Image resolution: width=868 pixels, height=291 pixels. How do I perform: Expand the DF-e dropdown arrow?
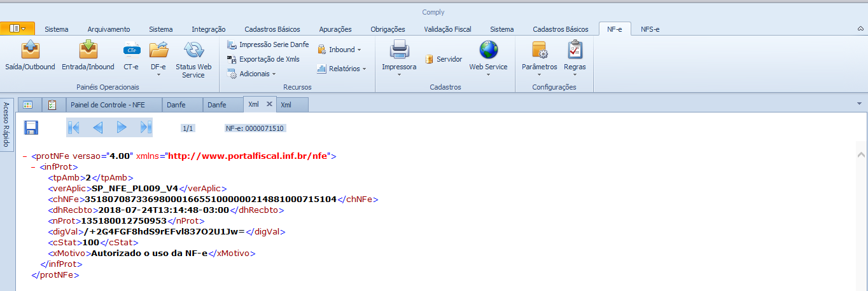coord(158,75)
